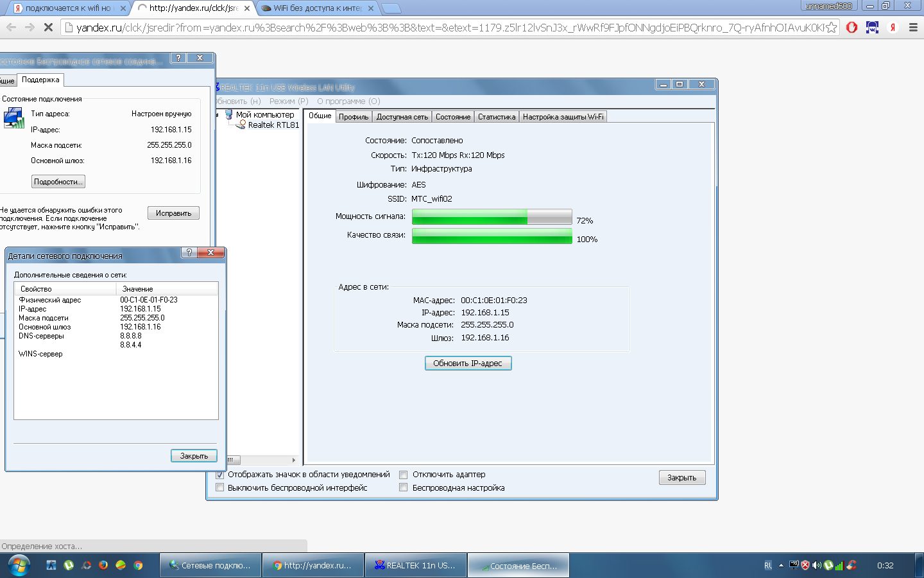Launch Firefox from the quick launch bar

[103, 565]
